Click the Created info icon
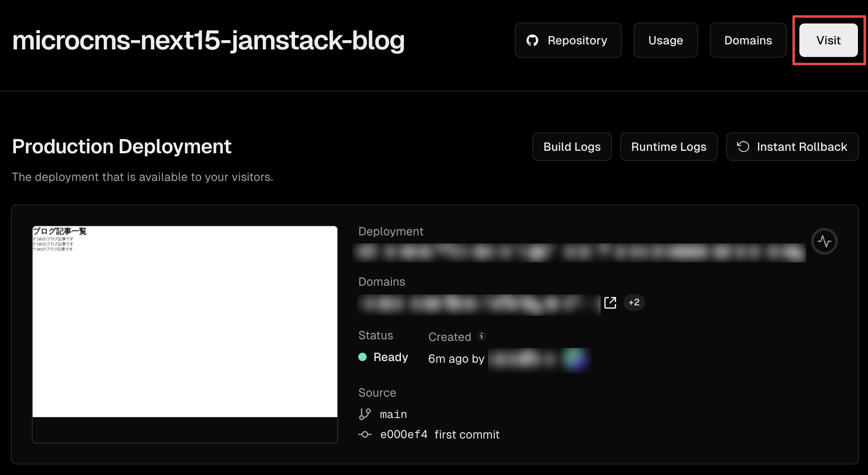Image resolution: width=868 pixels, height=475 pixels. 482,336
